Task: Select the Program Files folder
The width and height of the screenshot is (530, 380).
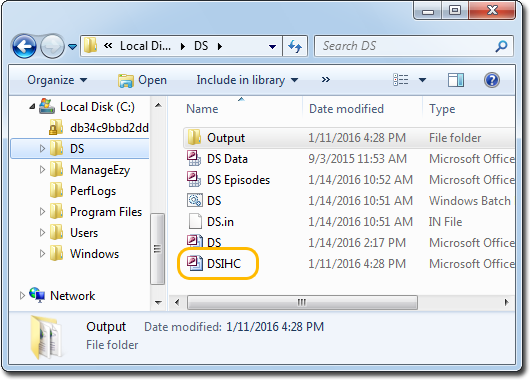Action: click(106, 212)
